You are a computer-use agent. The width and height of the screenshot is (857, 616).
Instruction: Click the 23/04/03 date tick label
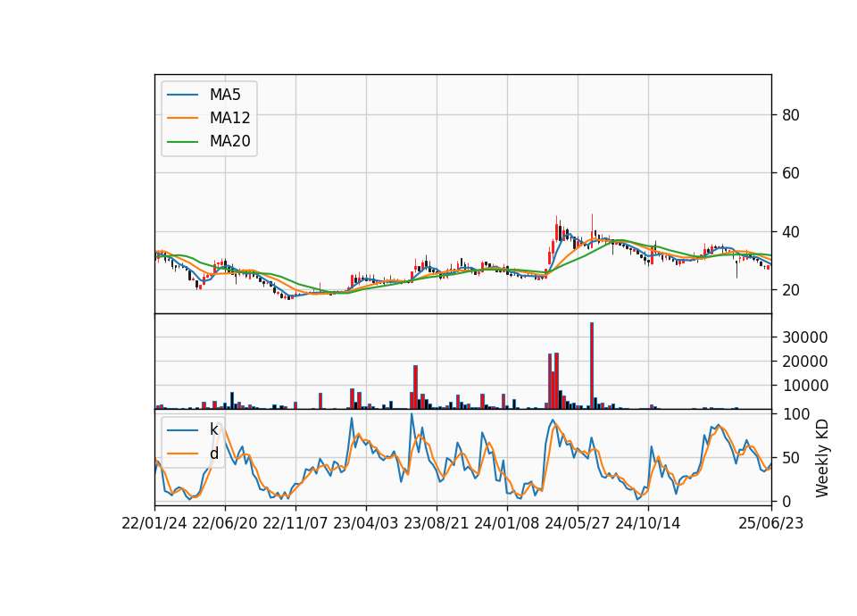point(366,523)
